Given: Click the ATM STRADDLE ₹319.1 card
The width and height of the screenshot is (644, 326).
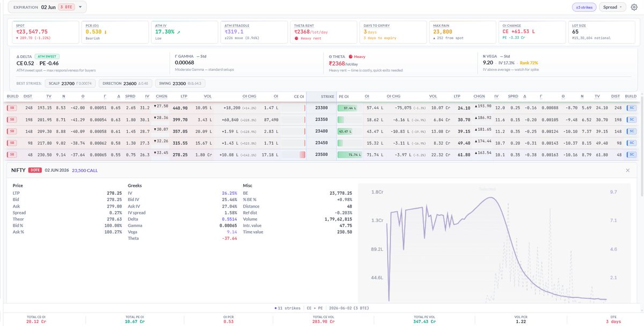Looking at the screenshot, I should click(x=253, y=32).
